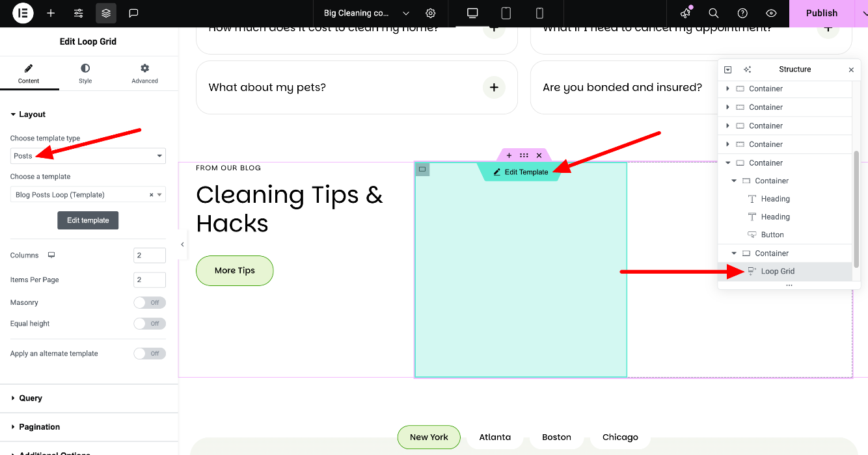Toggle the Structure layers icon
868x455 pixels.
[106, 13]
